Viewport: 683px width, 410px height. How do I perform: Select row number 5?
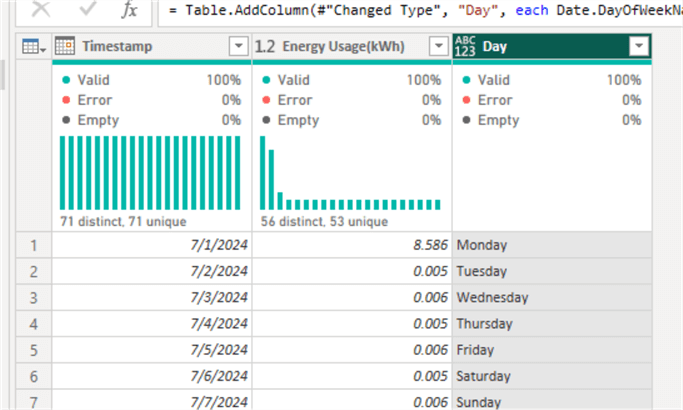click(x=33, y=350)
